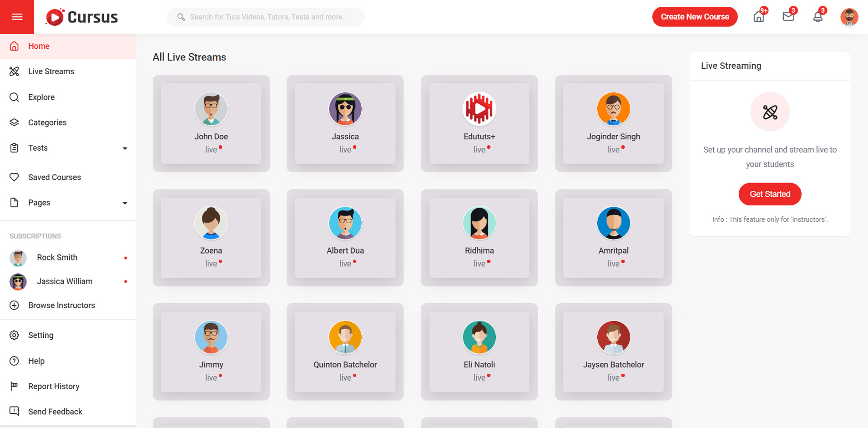This screenshot has width=868, height=428.
Task: Open John Doe's live stream card
Action: (211, 123)
